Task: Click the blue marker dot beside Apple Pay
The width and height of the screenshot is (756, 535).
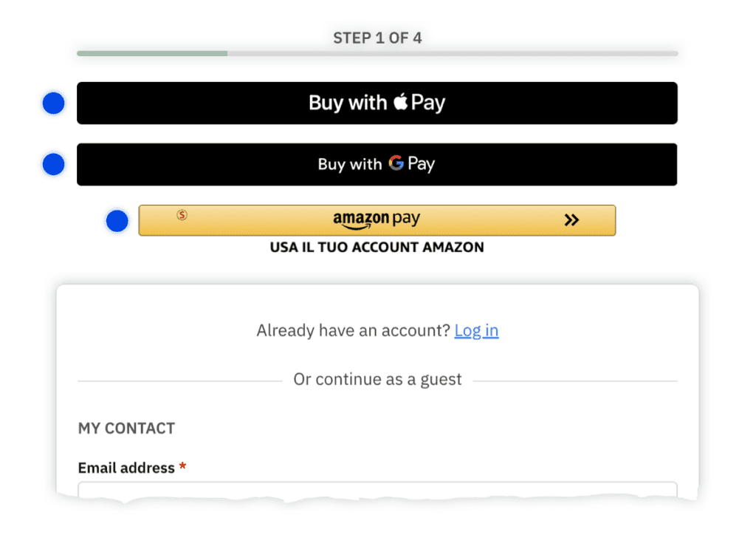Action: [x=53, y=103]
